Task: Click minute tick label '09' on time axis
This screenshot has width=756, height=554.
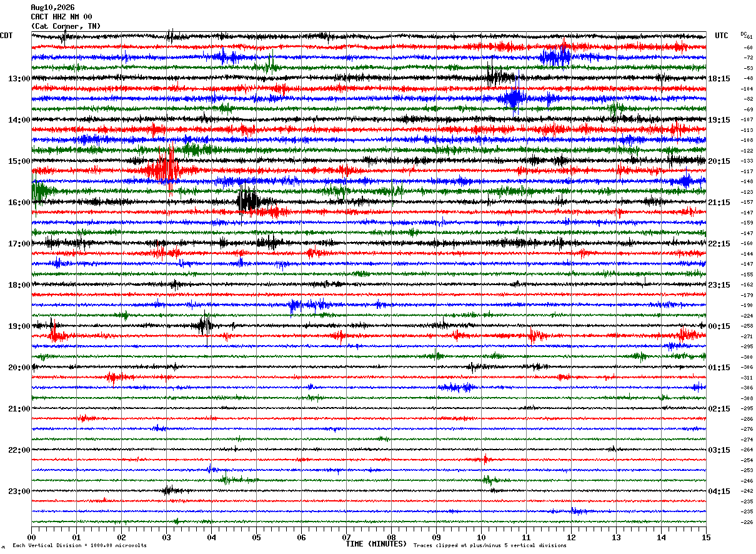Action: click(x=436, y=538)
